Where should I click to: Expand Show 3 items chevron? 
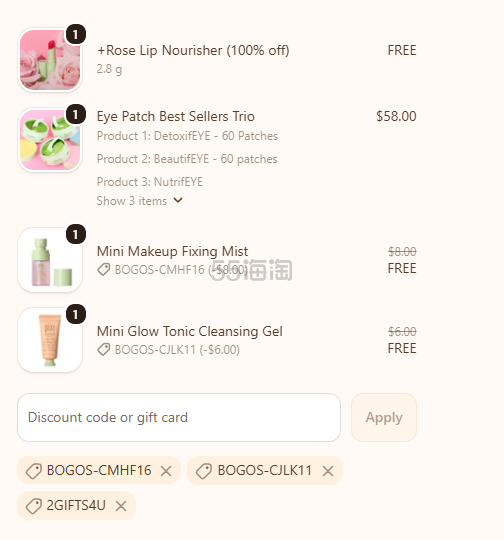178,200
